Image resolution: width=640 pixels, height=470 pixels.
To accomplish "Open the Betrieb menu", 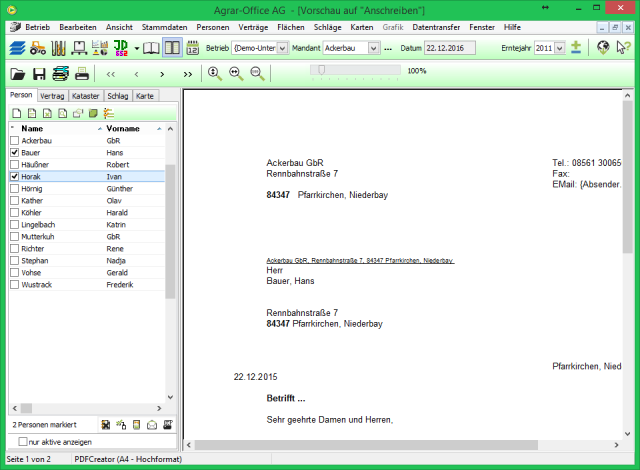I will [x=38, y=27].
